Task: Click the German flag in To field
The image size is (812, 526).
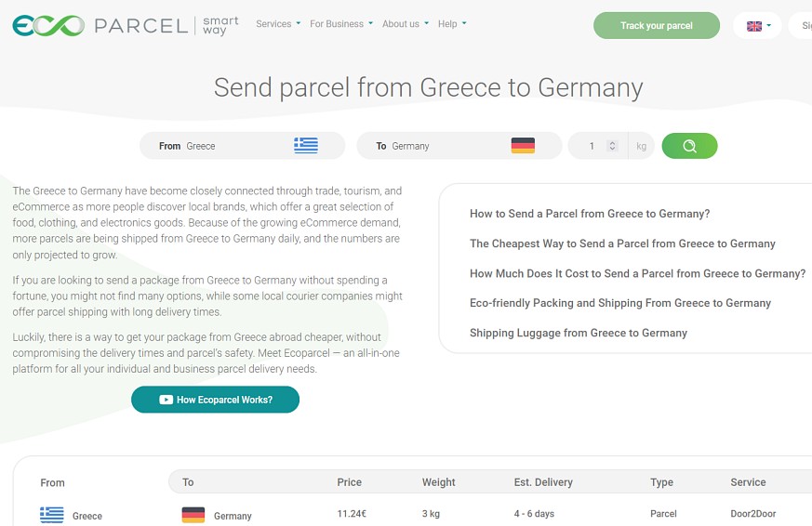Action: [523, 146]
